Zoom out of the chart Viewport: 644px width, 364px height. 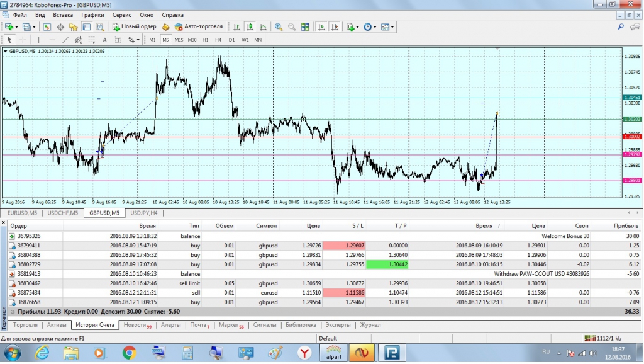click(292, 27)
